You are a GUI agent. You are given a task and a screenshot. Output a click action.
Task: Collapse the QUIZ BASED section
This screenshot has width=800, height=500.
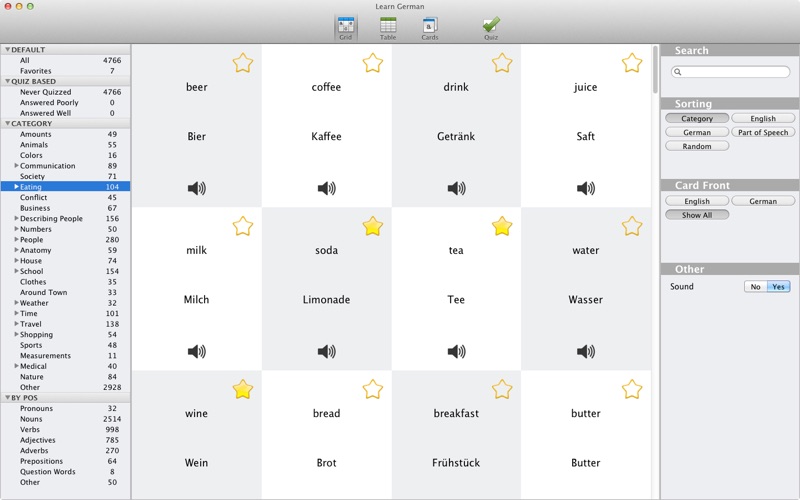[8, 81]
